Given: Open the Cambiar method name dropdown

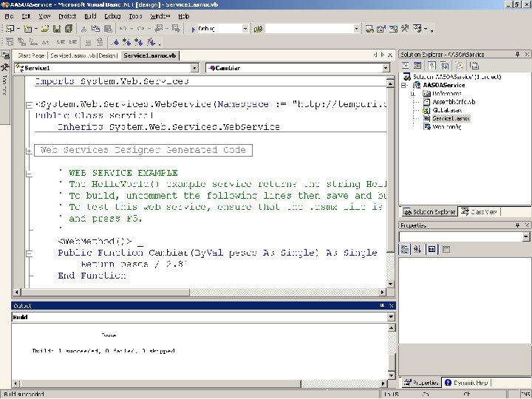Looking at the screenshot, I should pos(386,68).
